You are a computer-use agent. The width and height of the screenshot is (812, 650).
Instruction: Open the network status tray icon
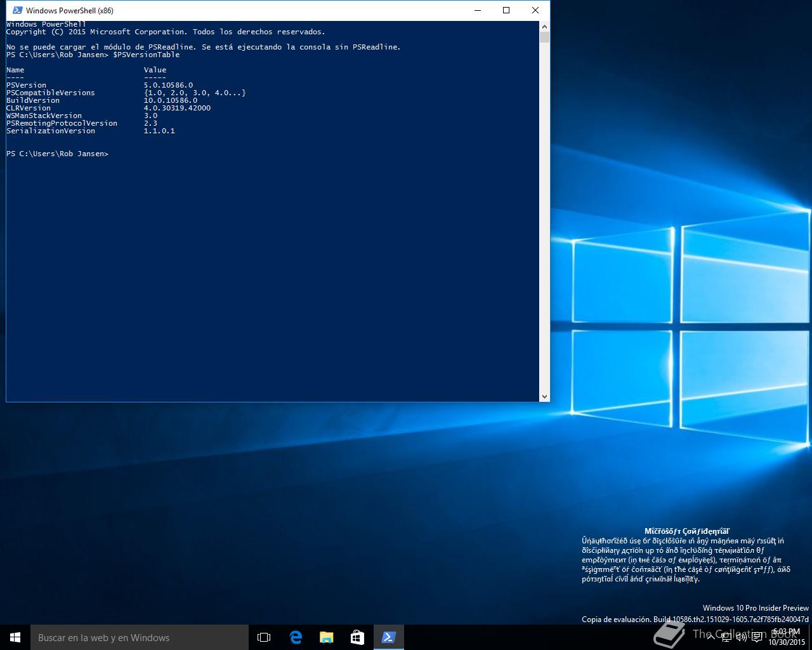pos(726,637)
